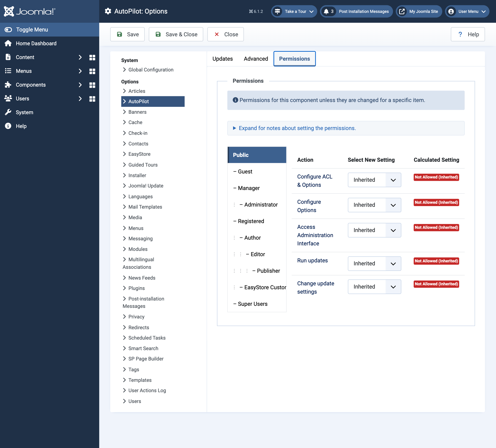Image resolution: width=496 pixels, height=448 pixels.
Task: Switch to the Advanced tab
Action: pyautogui.click(x=256, y=59)
